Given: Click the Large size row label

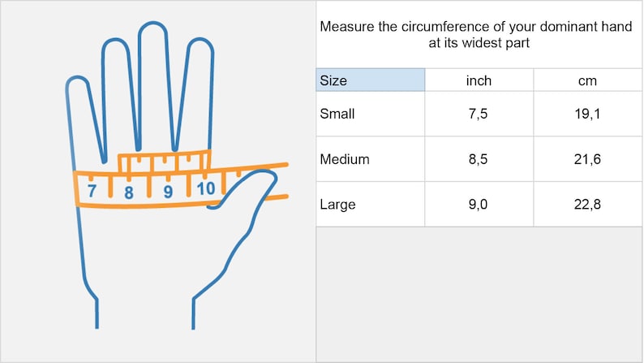Looking at the screenshot, I should pos(337,205).
